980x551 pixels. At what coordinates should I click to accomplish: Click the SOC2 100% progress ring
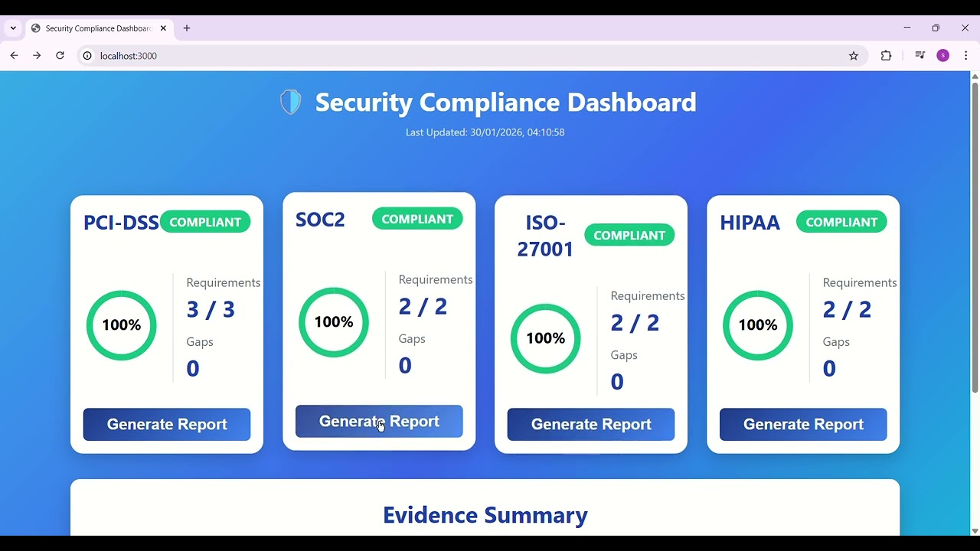click(x=334, y=322)
